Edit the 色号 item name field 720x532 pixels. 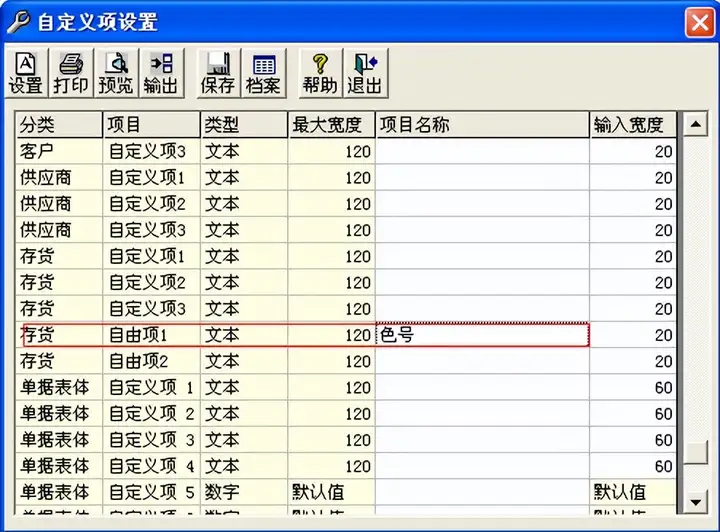(482, 335)
